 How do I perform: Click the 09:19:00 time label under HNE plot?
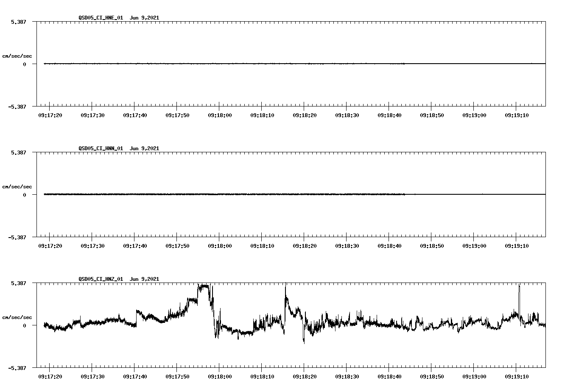474,115
